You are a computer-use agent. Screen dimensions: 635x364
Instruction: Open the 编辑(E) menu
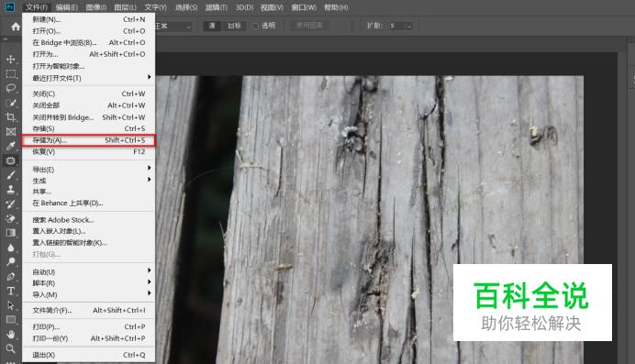[66, 7]
